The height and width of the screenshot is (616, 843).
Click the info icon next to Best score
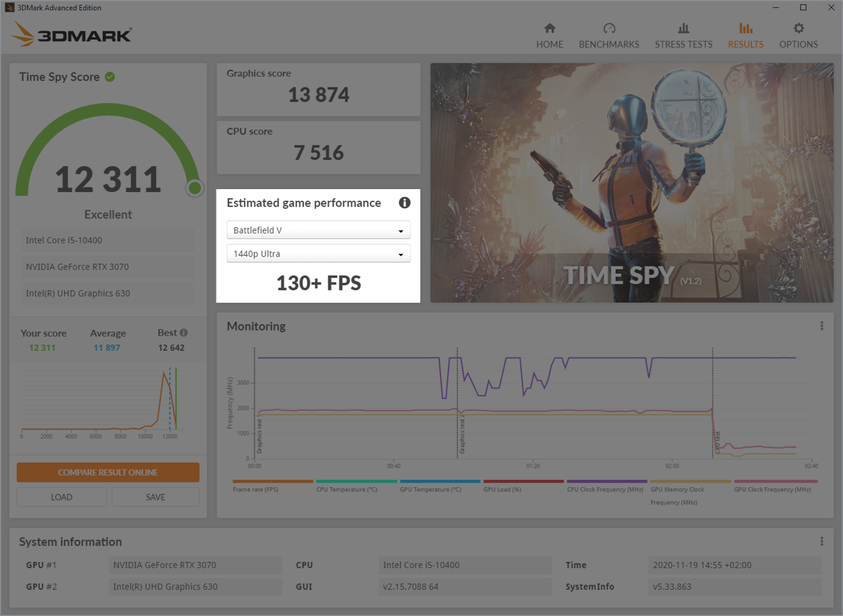[186, 332]
